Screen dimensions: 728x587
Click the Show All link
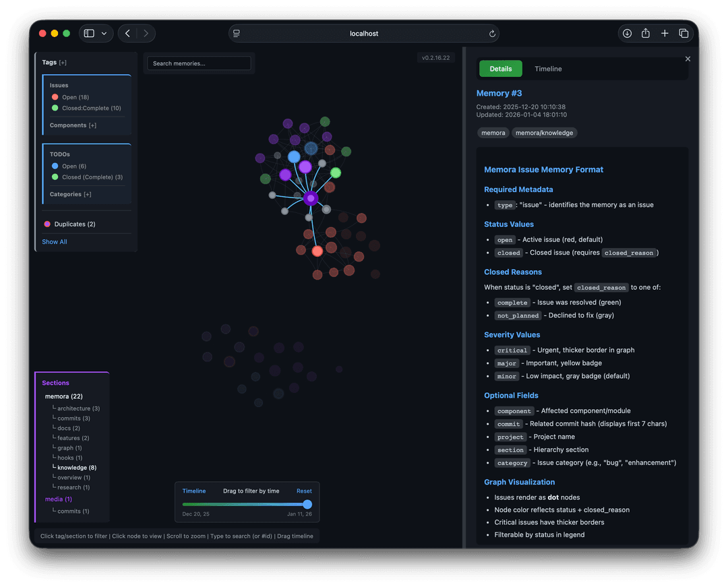point(55,242)
